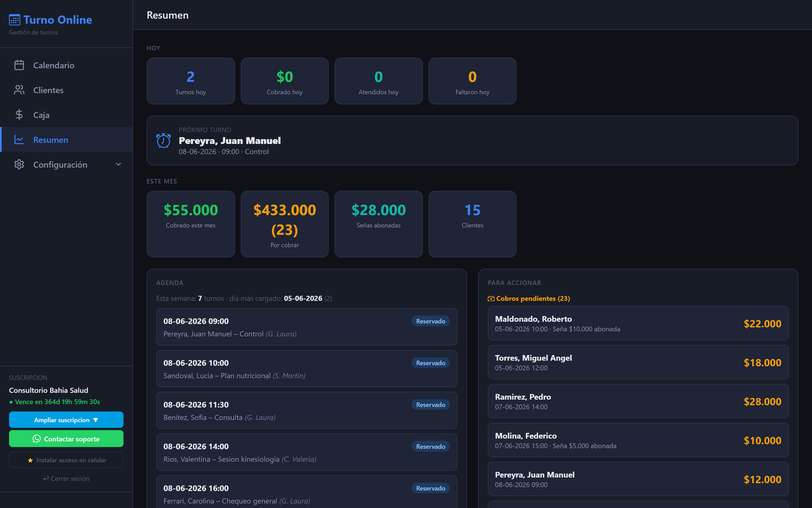The height and width of the screenshot is (508, 812).
Task: Open the 10:00 Sandoval, Lucia appointment
Action: (x=307, y=369)
